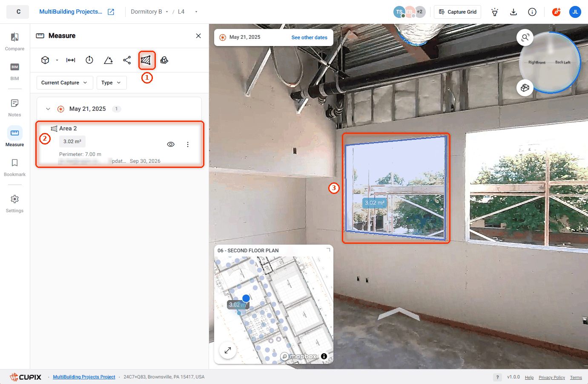Select the 3D object measure tool
Viewport: 588px width, 384px height.
[x=164, y=60]
